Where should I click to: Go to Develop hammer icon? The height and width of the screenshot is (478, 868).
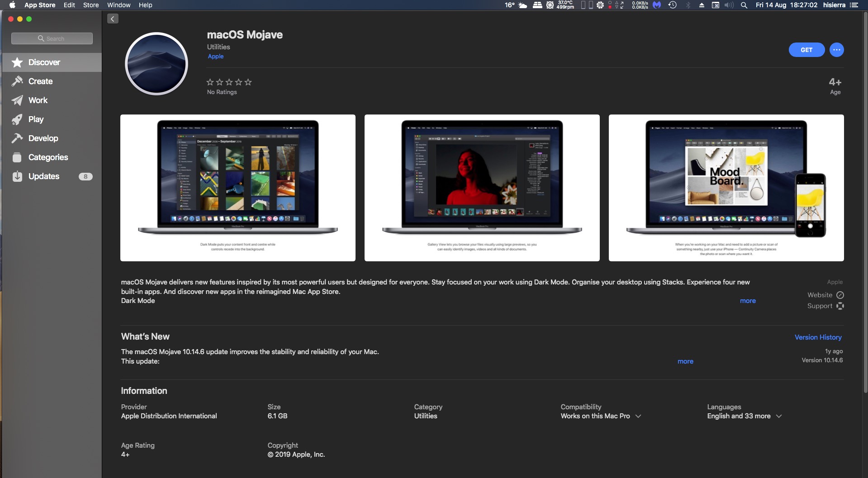[17, 138]
